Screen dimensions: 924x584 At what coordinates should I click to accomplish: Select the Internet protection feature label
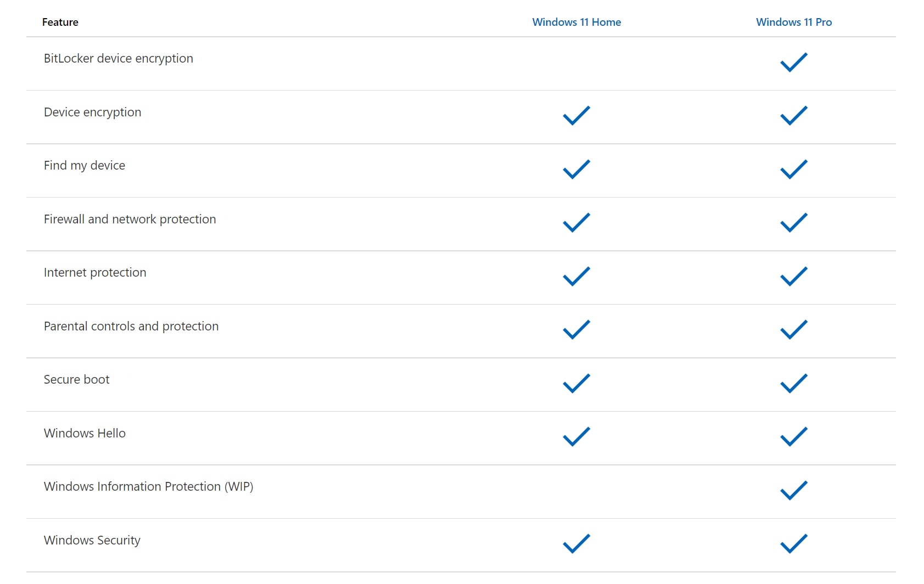point(95,272)
